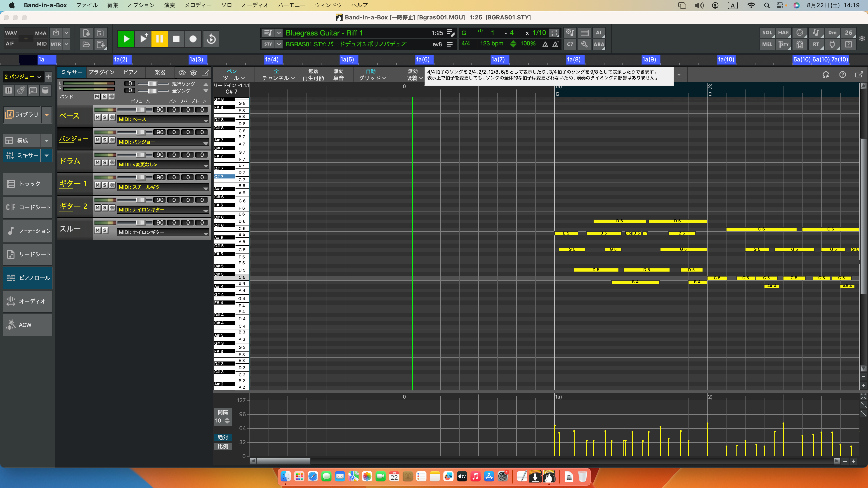
Task: Mute the スルー track
Action: pyautogui.click(x=97, y=230)
